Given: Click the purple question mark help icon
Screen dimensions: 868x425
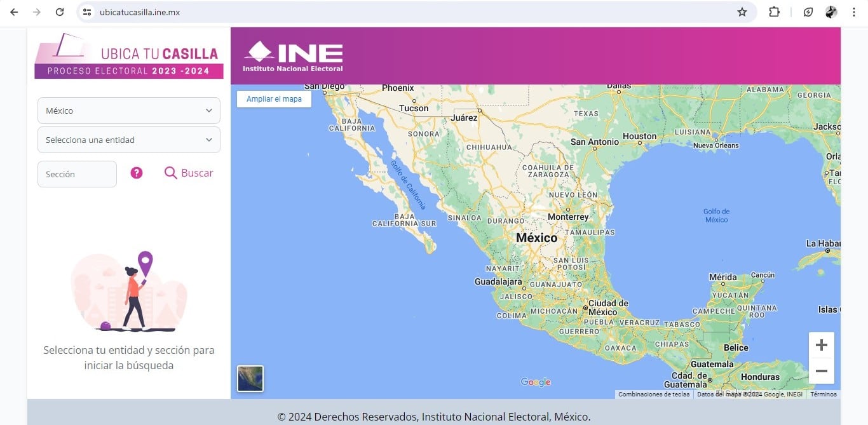Looking at the screenshot, I should pyautogui.click(x=137, y=173).
